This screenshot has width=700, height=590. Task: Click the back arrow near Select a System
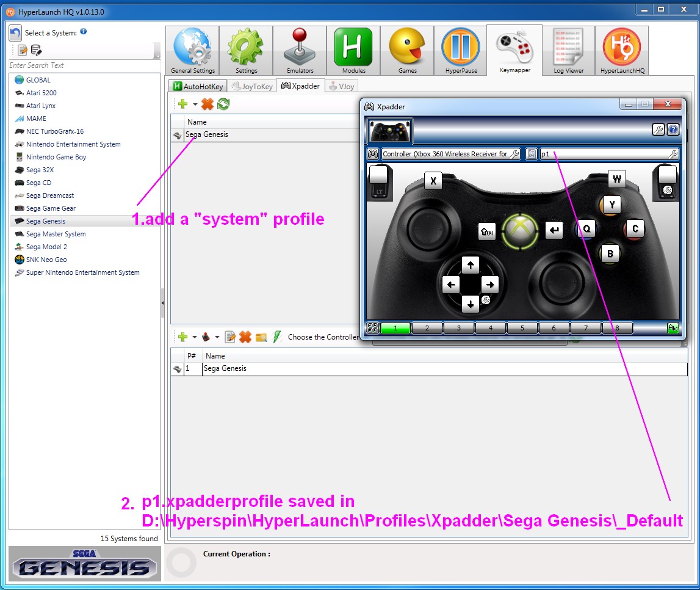(15, 33)
